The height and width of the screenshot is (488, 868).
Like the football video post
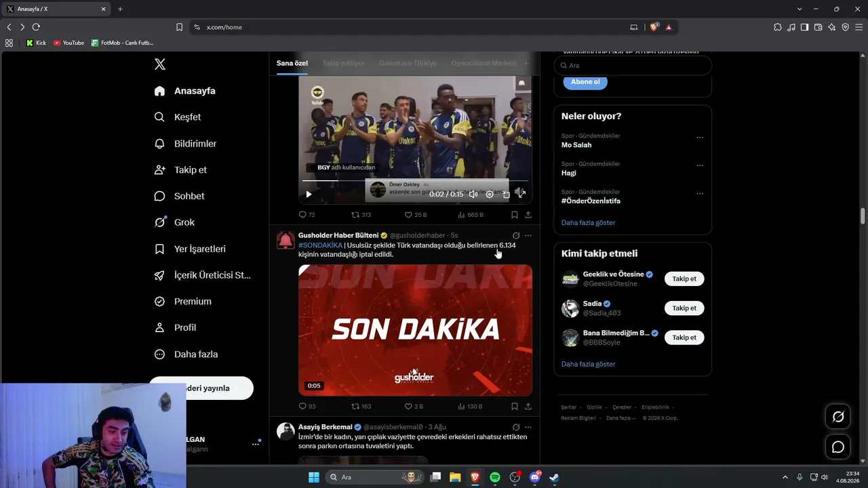[x=415, y=215]
